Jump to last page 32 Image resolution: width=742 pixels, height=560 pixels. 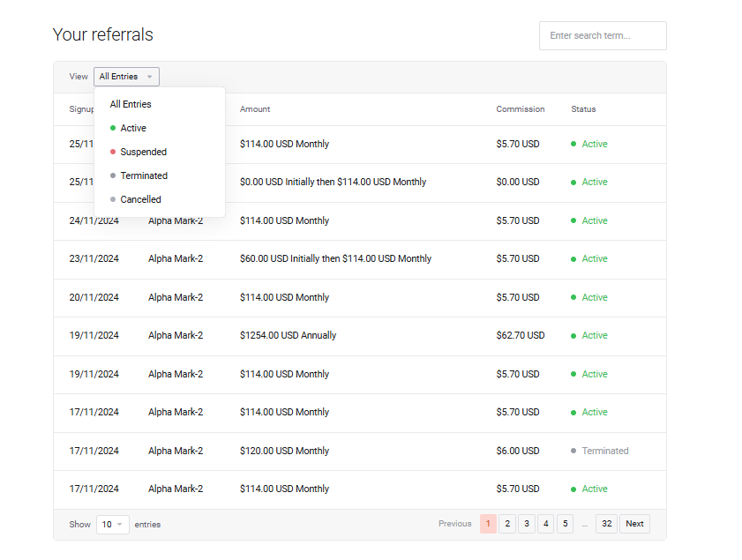(x=606, y=524)
